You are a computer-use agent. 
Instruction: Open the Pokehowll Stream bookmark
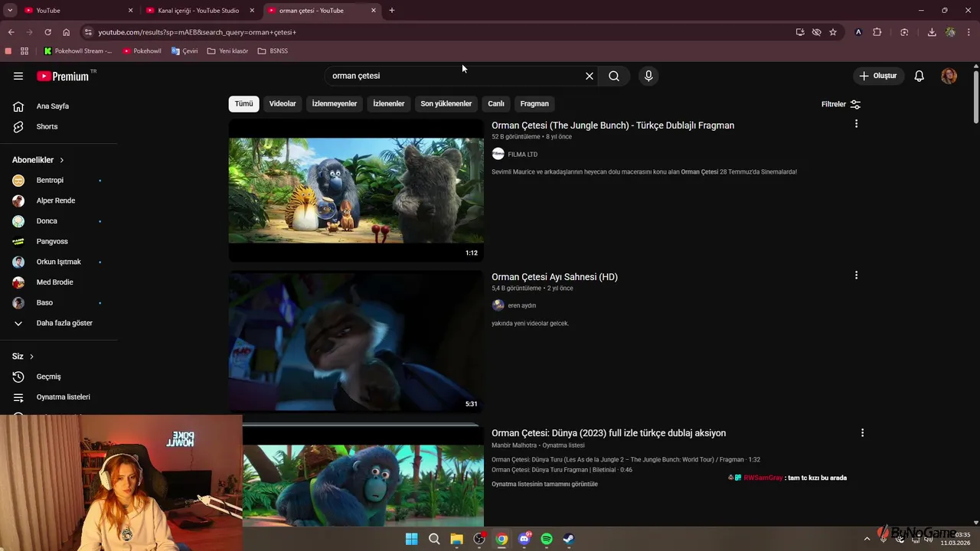(x=77, y=51)
